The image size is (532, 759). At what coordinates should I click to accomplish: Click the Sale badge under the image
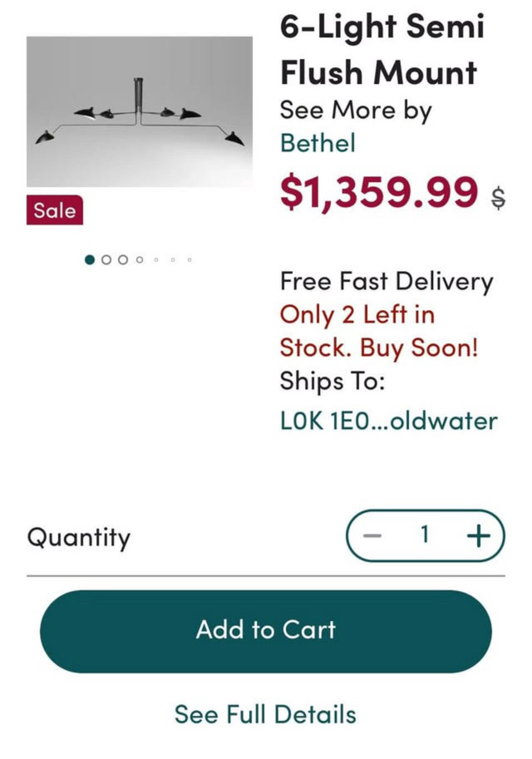[55, 210]
